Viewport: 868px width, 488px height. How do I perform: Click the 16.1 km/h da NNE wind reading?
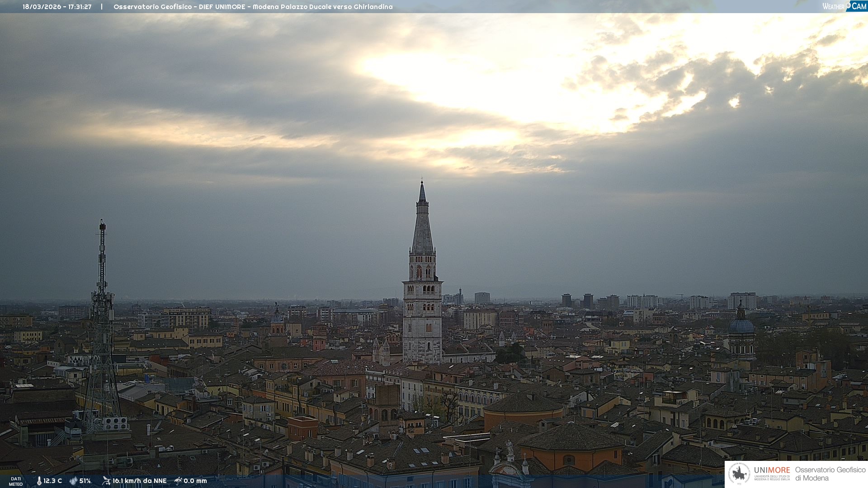pos(139,481)
